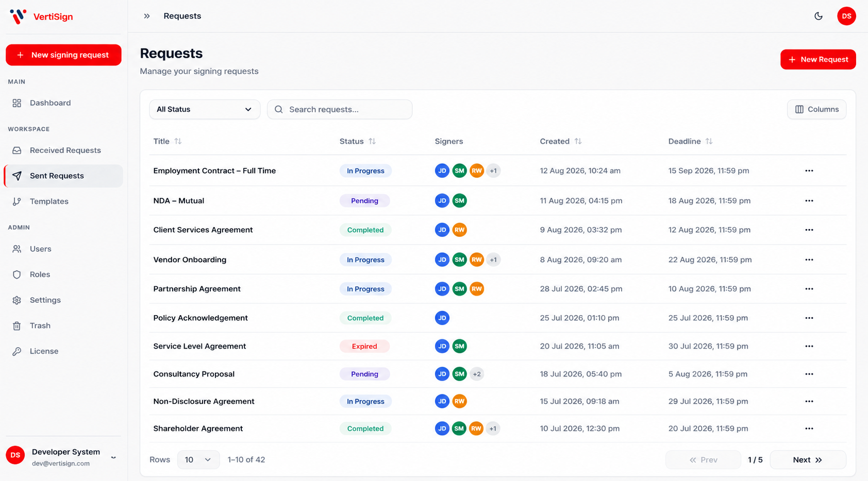Viewport: 868px width, 481px height.
Task: Click the VertiSign logo icon
Action: coord(18,16)
